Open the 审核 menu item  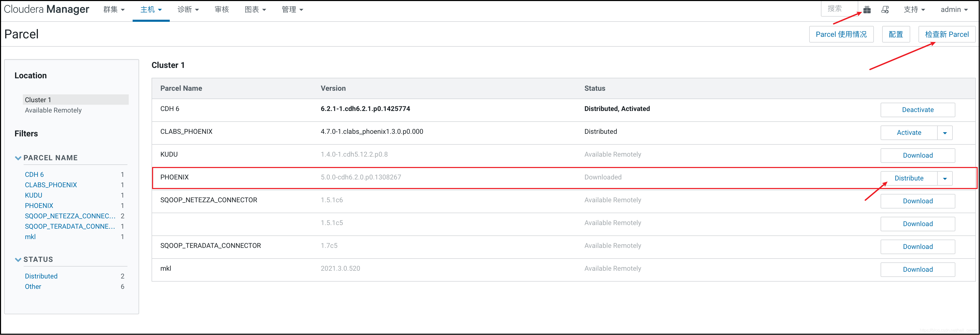coord(222,10)
